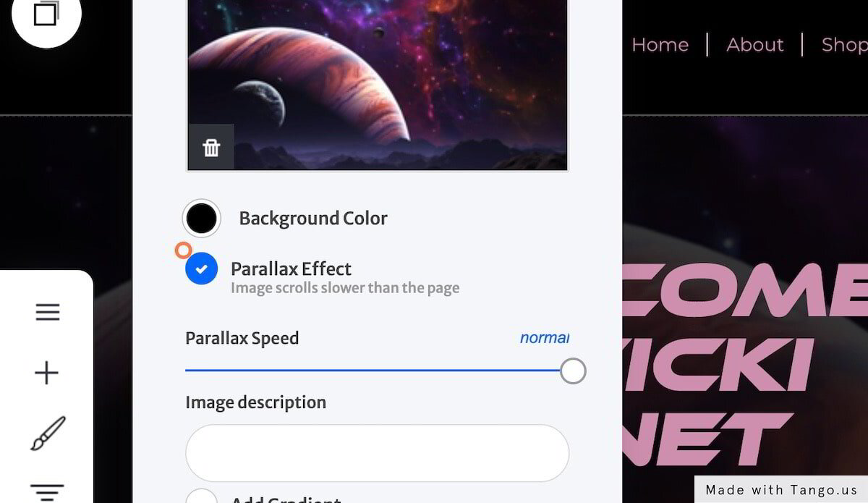Click the blue Parallax Speed slider track
868x503 pixels.
[x=373, y=370]
